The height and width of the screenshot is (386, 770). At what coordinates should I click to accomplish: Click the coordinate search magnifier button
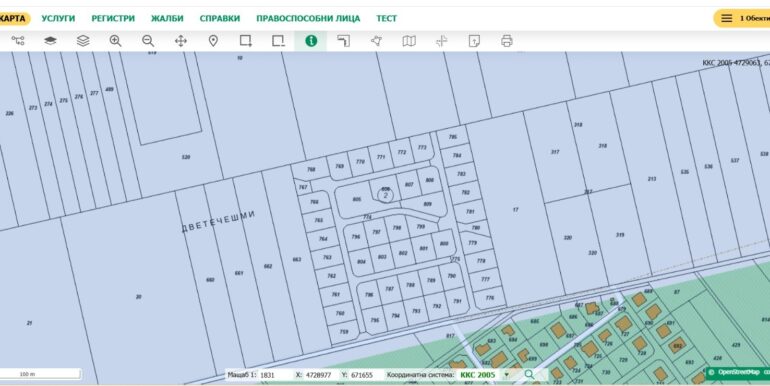529,375
